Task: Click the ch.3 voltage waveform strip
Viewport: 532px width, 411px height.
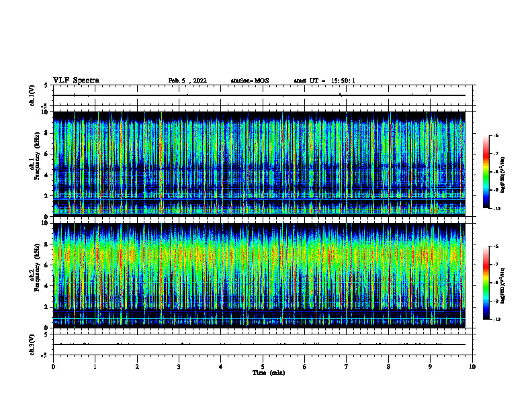Action: pos(263,345)
